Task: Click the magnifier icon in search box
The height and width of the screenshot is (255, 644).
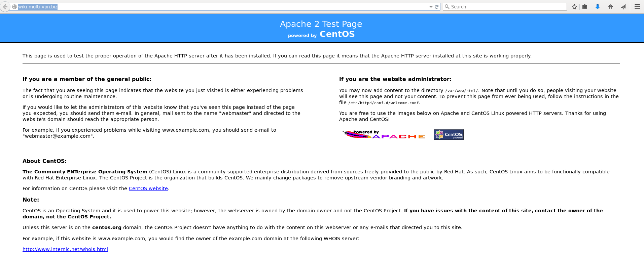Action: click(x=447, y=7)
